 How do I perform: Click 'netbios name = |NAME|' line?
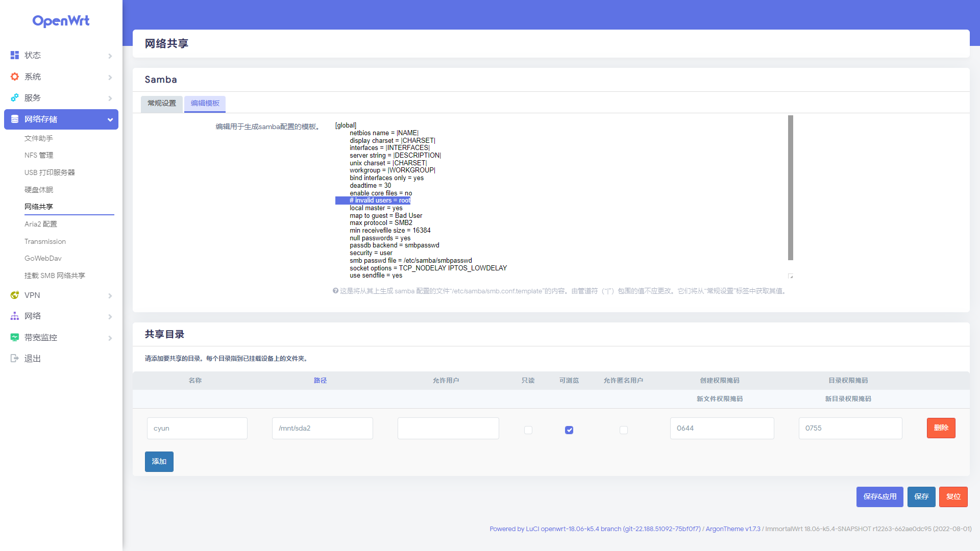(x=384, y=133)
